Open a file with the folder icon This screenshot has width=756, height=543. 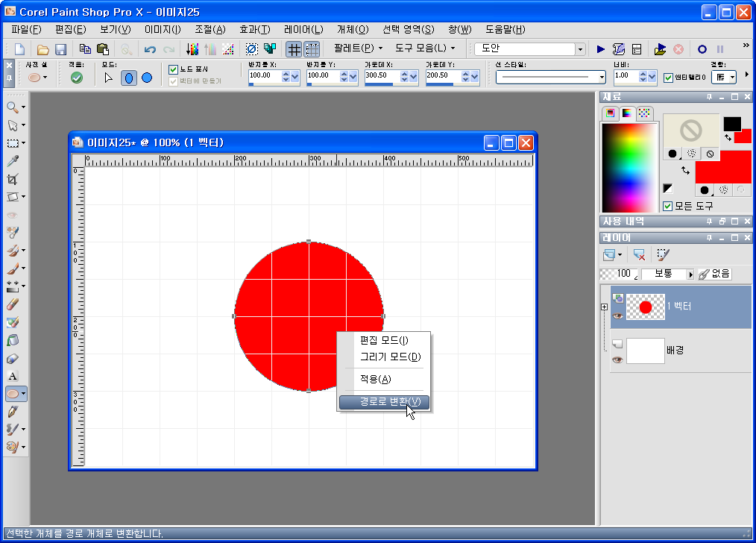tap(43, 49)
